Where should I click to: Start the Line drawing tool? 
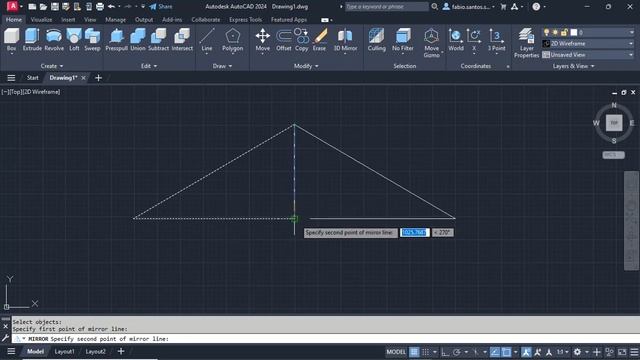point(207,40)
